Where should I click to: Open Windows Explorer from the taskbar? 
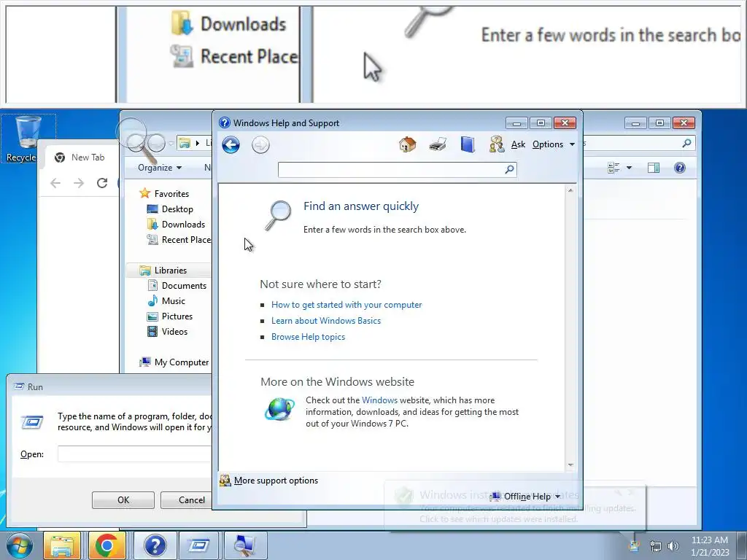click(62, 545)
